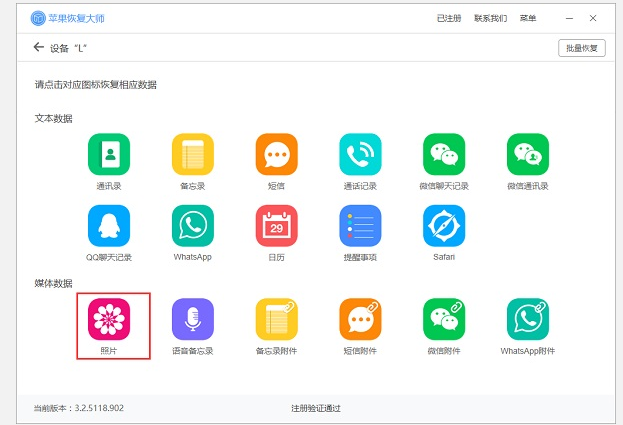This screenshot has height=425, width=623.
Task: Click the 批量恢复 batch recovery button
Action: click(x=582, y=48)
